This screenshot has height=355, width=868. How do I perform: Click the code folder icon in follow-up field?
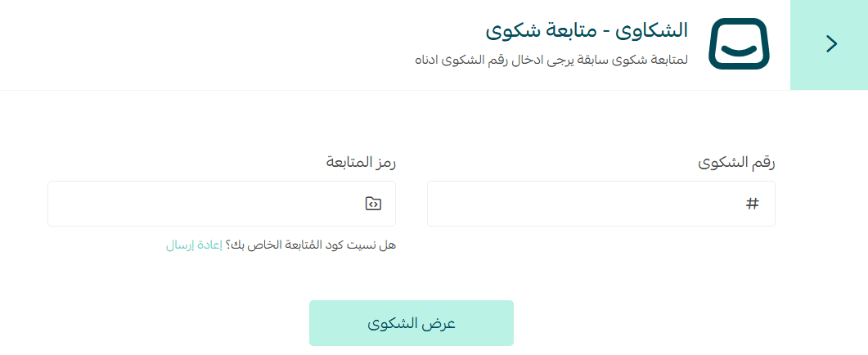tap(373, 204)
